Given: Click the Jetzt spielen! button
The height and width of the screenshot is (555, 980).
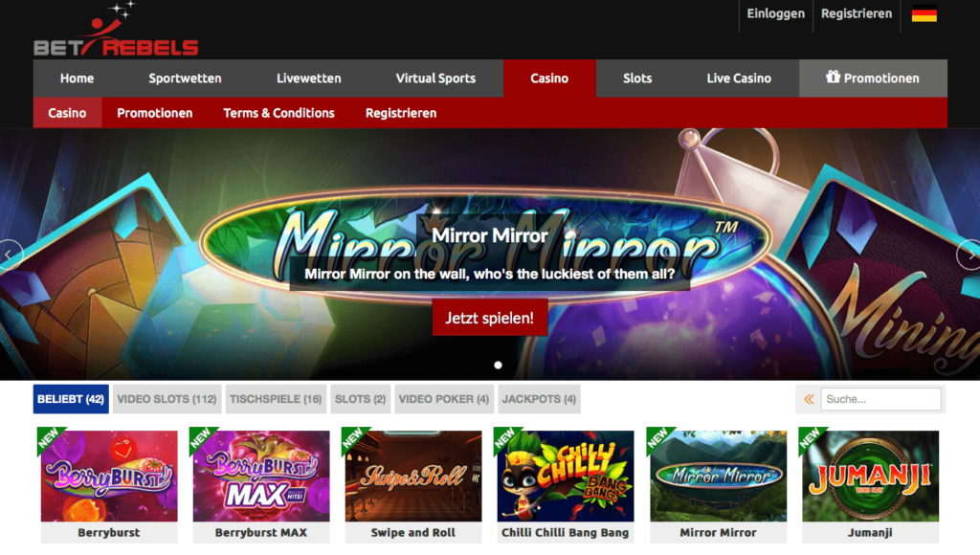Looking at the screenshot, I should click(x=490, y=318).
